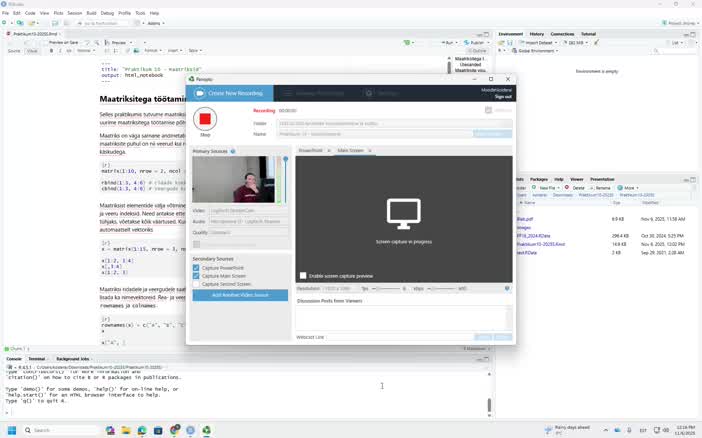Viewport: 702px width, 438px height.
Task: Toggle italic formatting in the editor
Action: [x=60, y=51]
